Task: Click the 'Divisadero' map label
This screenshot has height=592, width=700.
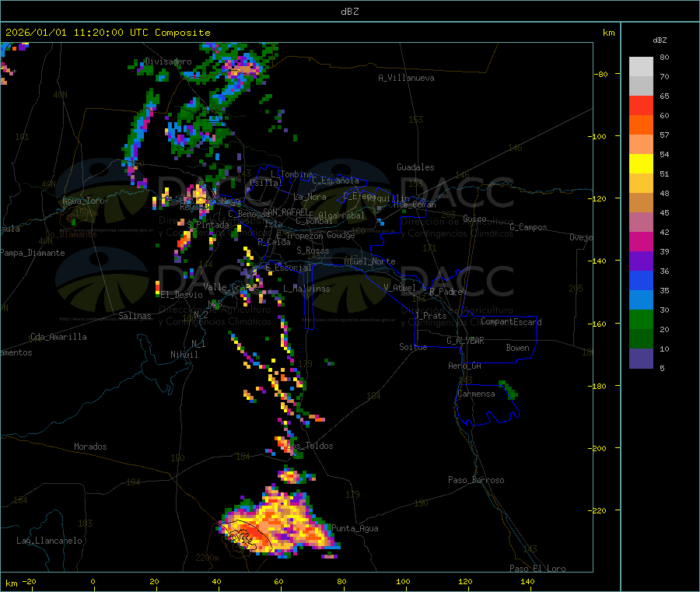Action: point(168,61)
